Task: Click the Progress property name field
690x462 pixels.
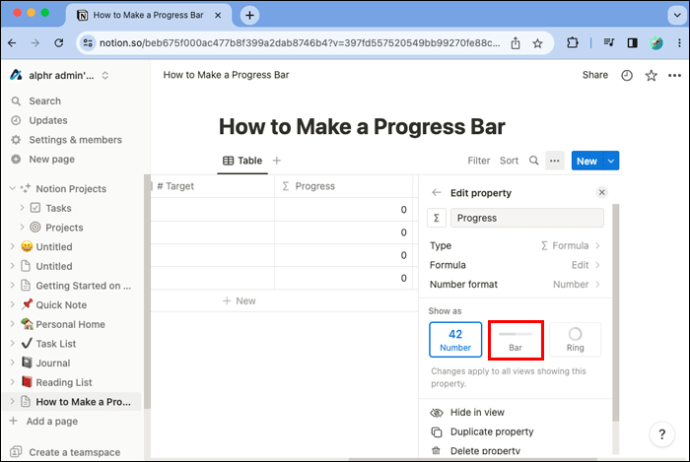Action: click(x=527, y=218)
